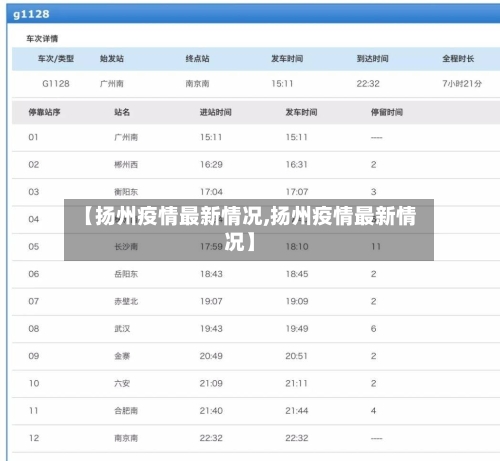Viewport: 500px width, 461px height.
Task: Select departure time 21:11
Action: tap(296, 383)
